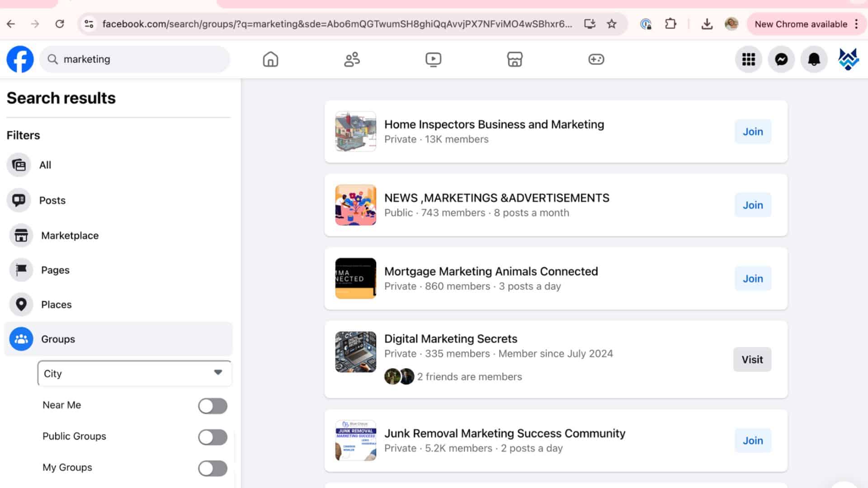Open Home Inspectors group thumbnail image
This screenshot has height=488, width=868.
click(355, 131)
